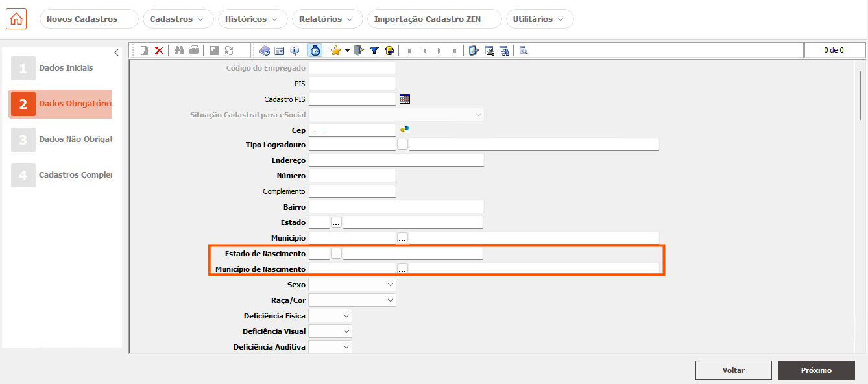Click the Número input field
The width and height of the screenshot is (868, 384).
352,176
